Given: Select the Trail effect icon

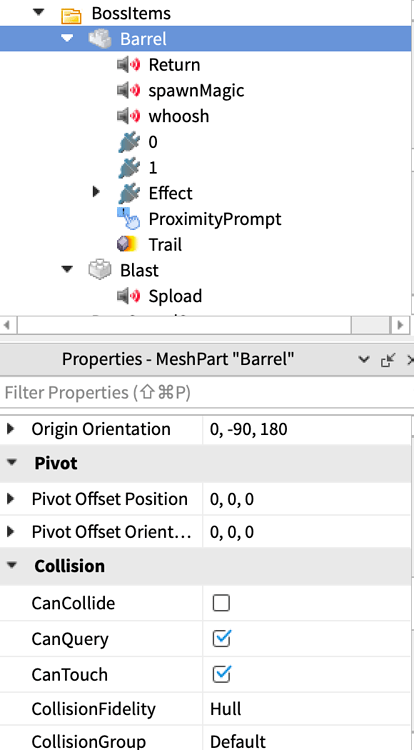Looking at the screenshot, I should pyautogui.click(x=128, y=244).
